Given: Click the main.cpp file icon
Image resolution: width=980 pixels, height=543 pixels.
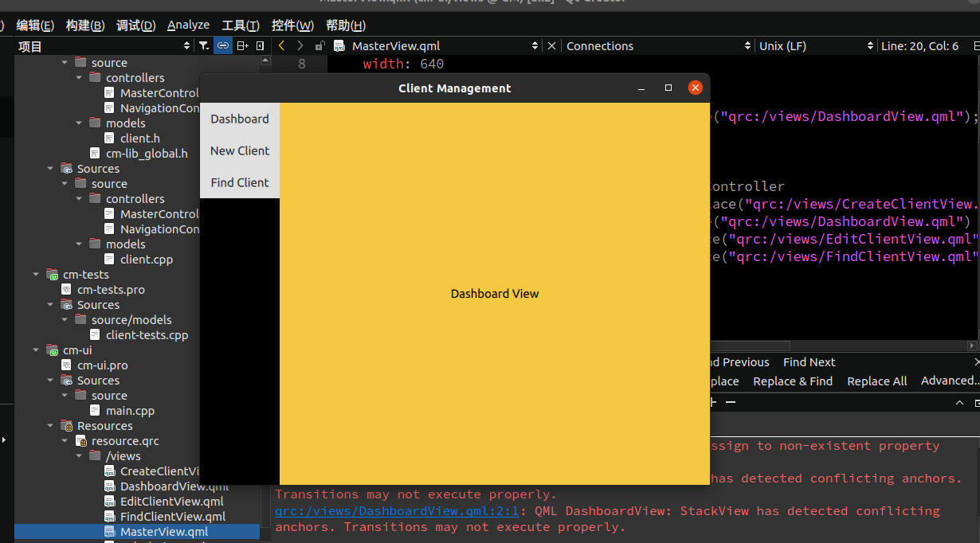Looking at the screenshot, I should 96,411.
